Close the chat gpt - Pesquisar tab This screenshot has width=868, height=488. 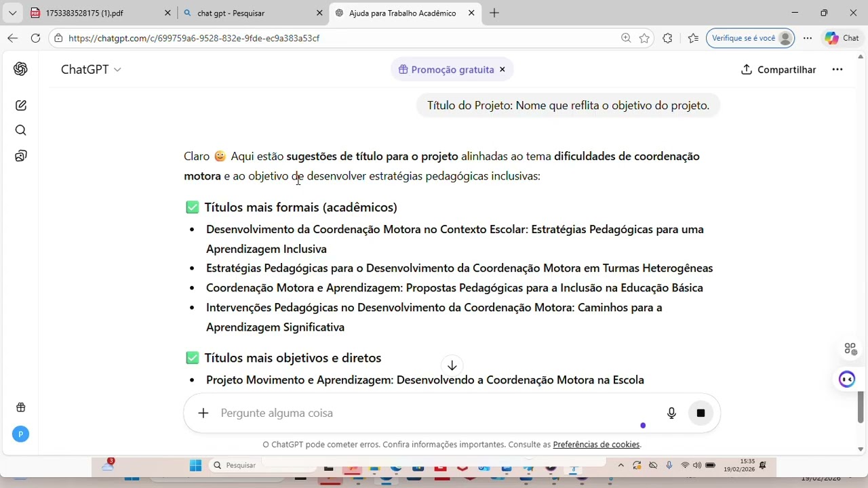tap(319, 13)
